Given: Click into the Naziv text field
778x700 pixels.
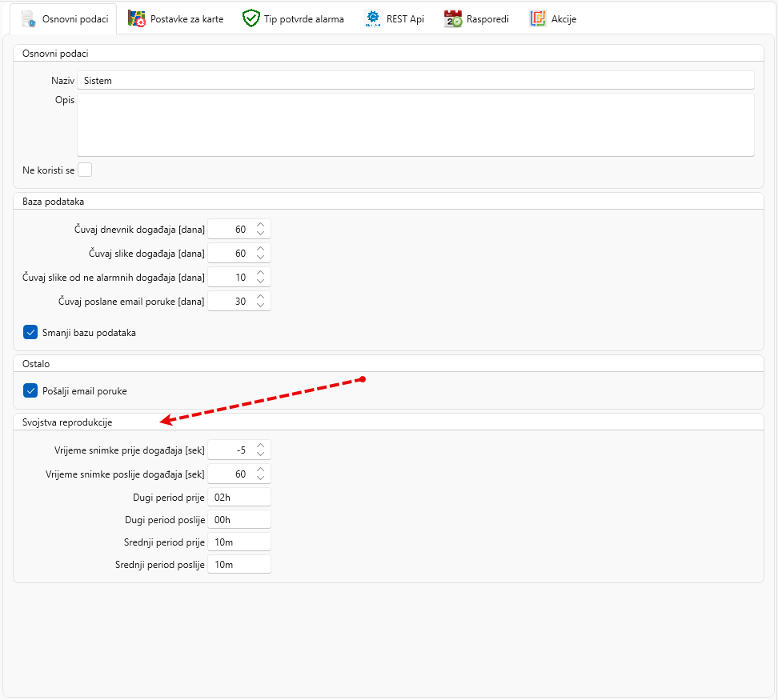Looking at the screenshot, I should [x=415, y=81].
